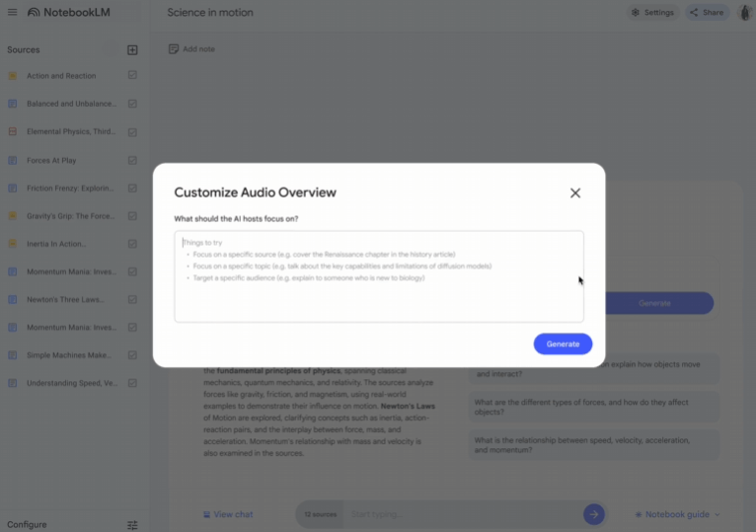This screenshot has width=756, height=532.
Task: Uncheck the Action and Reaction source
Action: coord(132,75)
